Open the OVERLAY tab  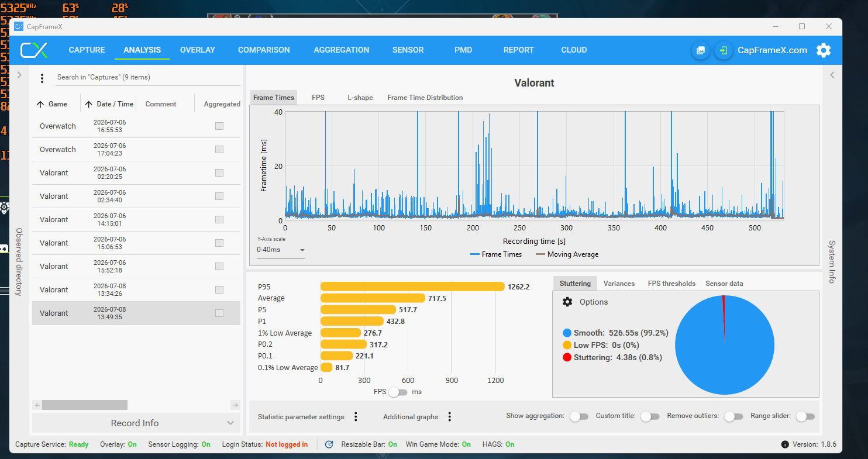[198, 50]
